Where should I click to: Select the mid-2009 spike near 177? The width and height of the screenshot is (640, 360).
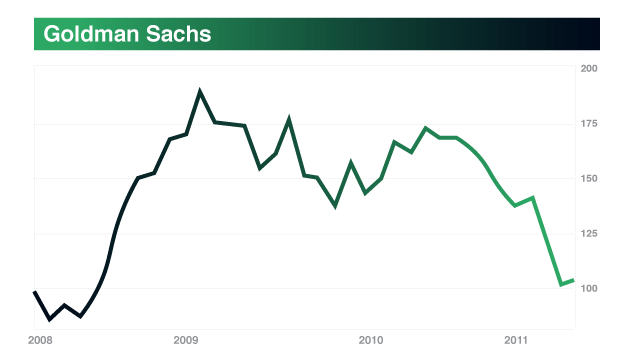pyautogui.click(x=289, y=119)
